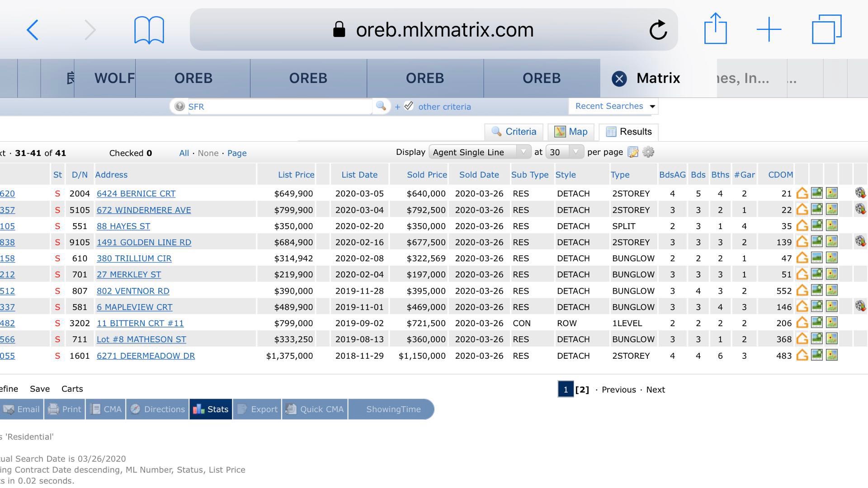Open virtual tour icon for 6 Mapleview Crt

pos(860,306)
